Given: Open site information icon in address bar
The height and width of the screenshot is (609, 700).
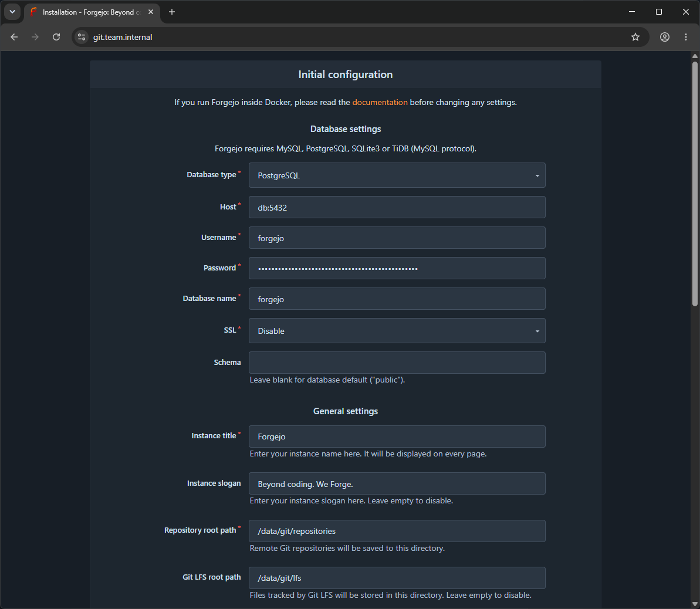Looking at the screenshot, I should pos(81,37).
